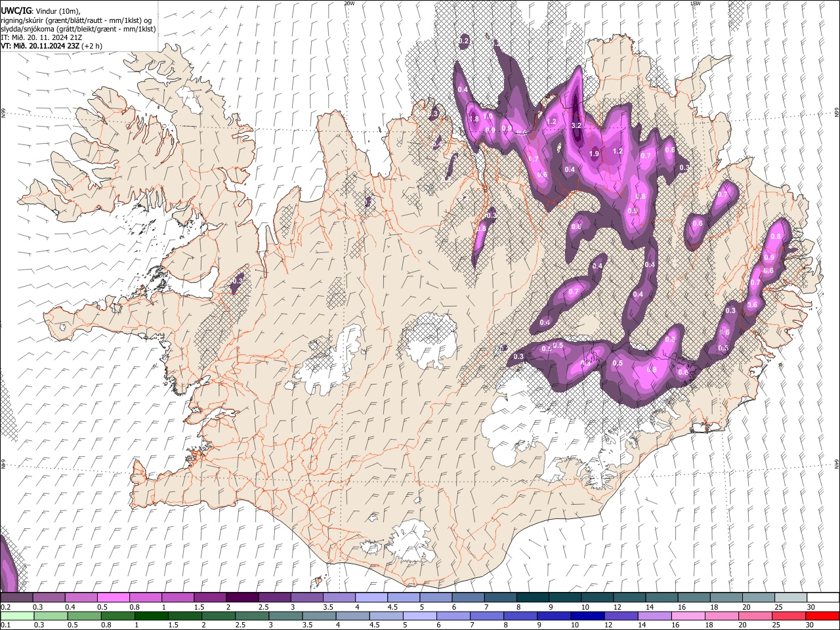Click the white top-row swatch labeled 30
Screen dimensions: 840x630
tap(822, 597)
